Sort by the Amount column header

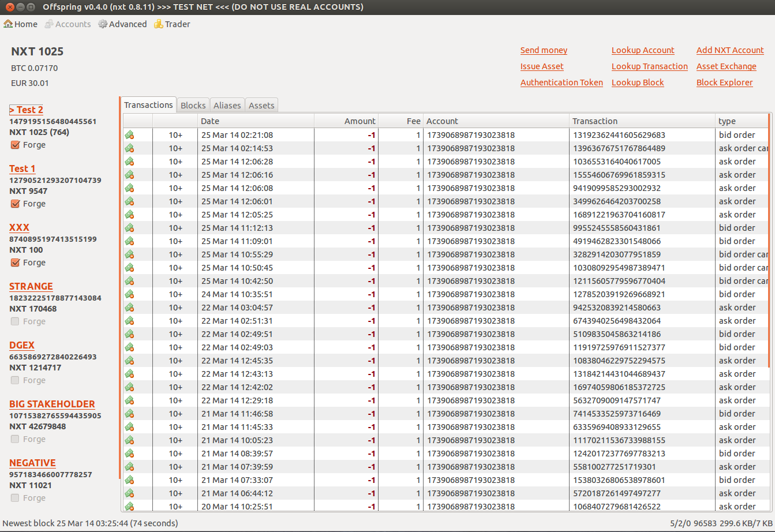[x=346, y=121]
